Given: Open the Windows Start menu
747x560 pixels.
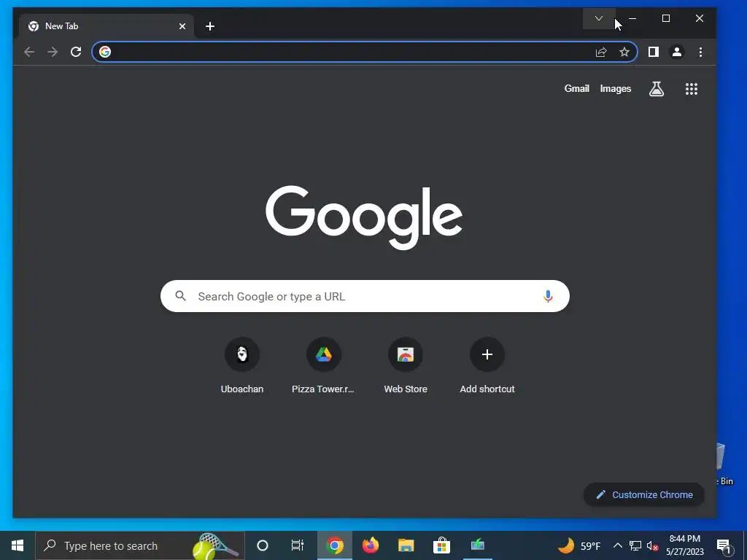Looking at the screenshot, I should [18, 545].
